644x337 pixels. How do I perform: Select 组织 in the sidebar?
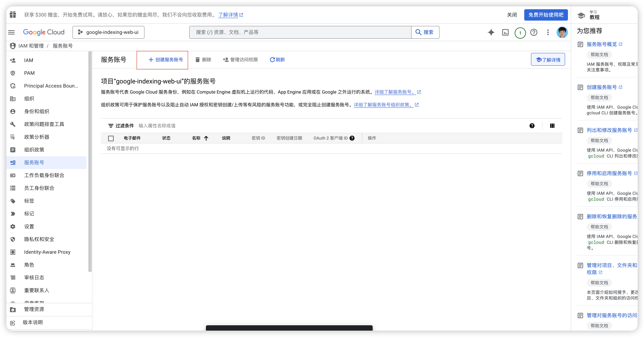click(x=47, y=99)
